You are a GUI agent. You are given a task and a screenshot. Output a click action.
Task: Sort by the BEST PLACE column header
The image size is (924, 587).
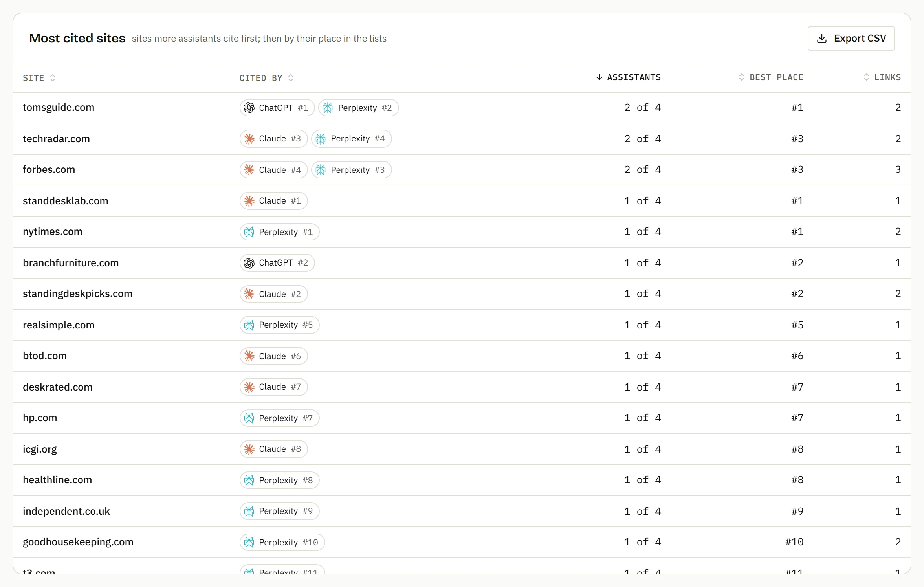click(771, 77)
